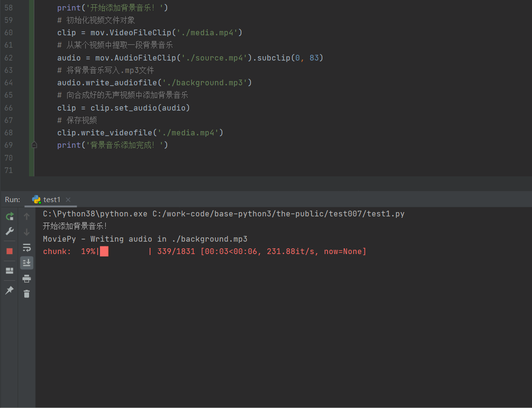The height and width of the screenshot is (408, 532).
Task: Stop the running process
Action: click(10, 251)
